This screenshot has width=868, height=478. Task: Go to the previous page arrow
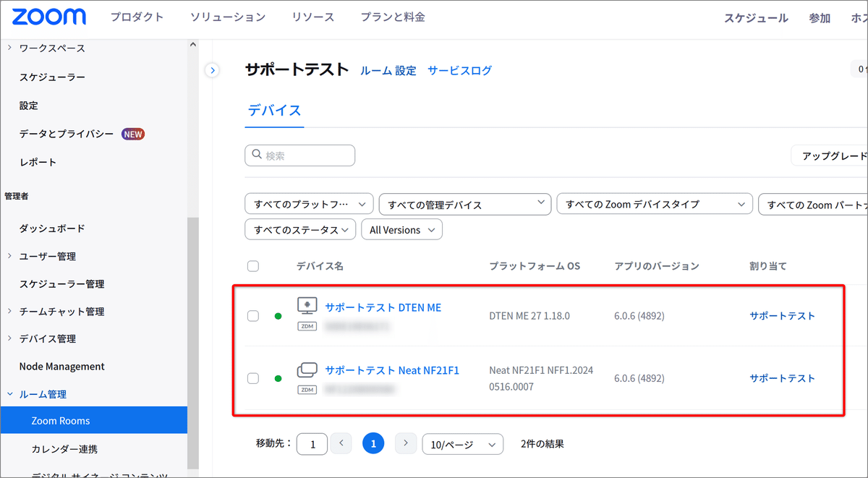pyautogui.click(x=341, y=443)
